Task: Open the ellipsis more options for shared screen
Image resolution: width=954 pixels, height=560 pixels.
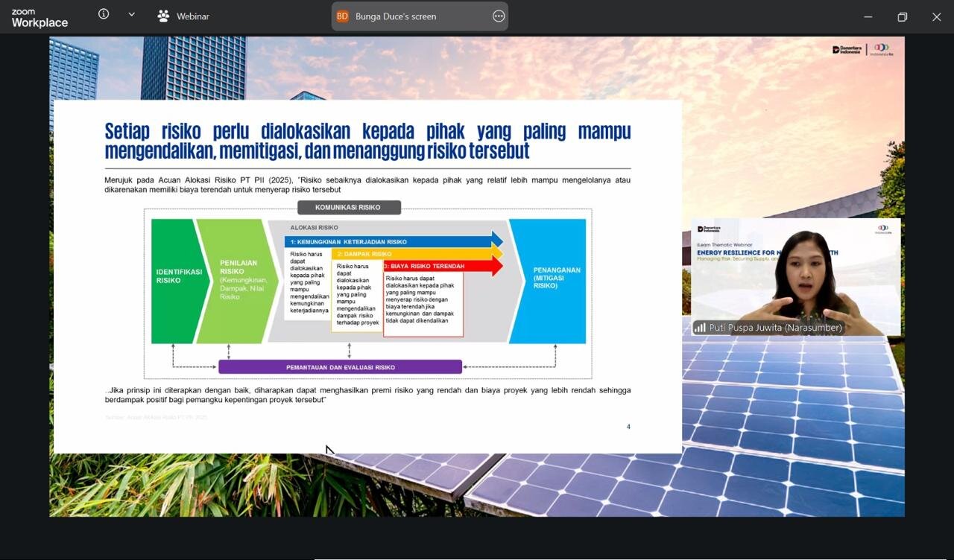Action: pos(499,16)
